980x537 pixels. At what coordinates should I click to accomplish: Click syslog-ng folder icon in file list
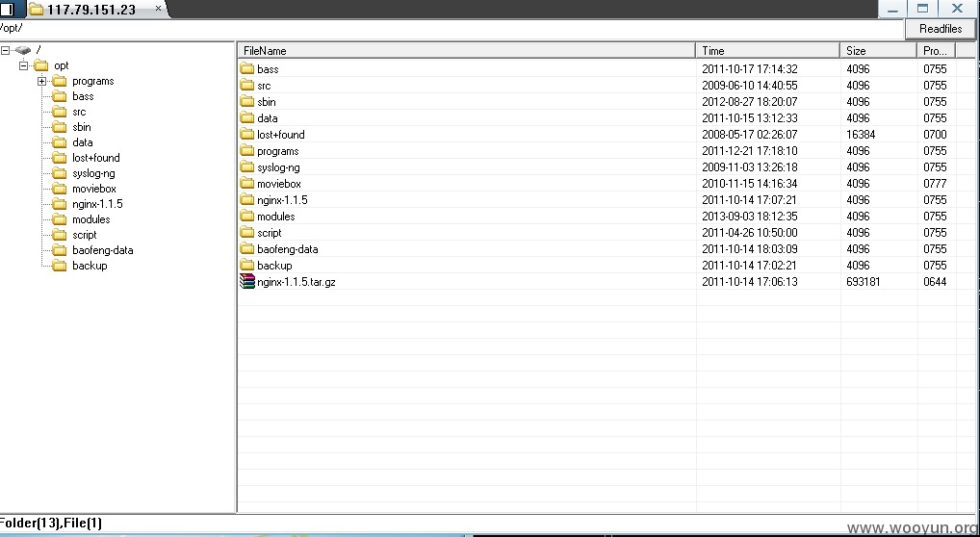pos(246,166)
